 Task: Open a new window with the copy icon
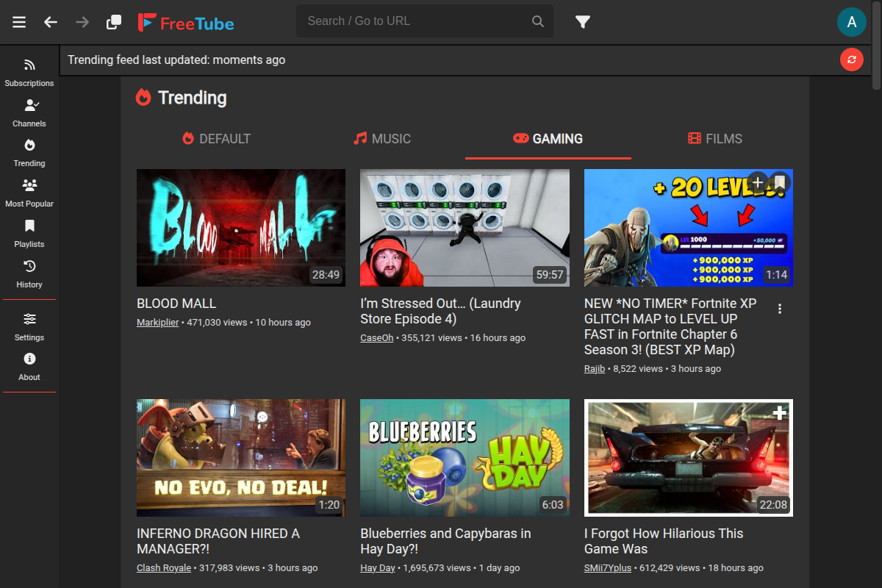point(114,22)
